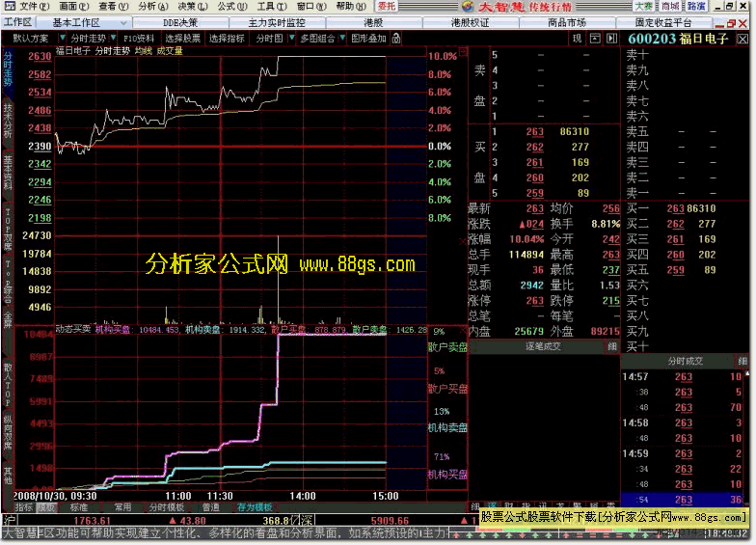The height and width of the screenshot is (545, 756).
Task: Select the 分时走势 vertical side tab
Action: point(8,69)
